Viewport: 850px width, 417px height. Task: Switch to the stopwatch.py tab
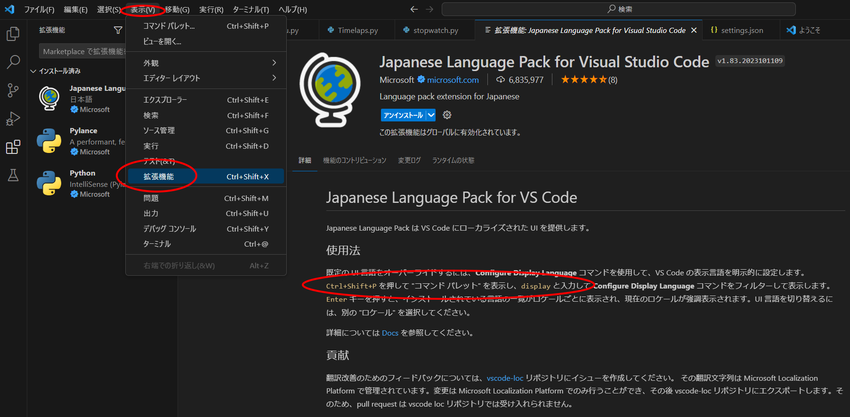435,30
